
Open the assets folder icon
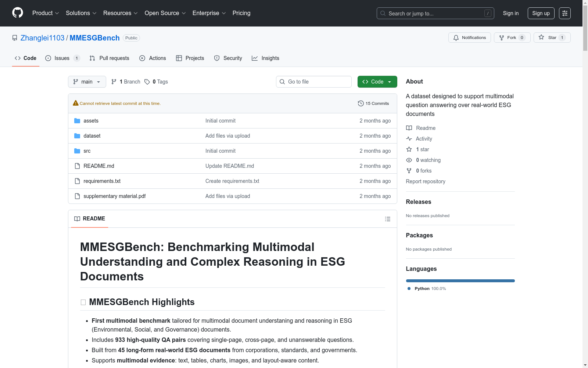coord(77,121)
